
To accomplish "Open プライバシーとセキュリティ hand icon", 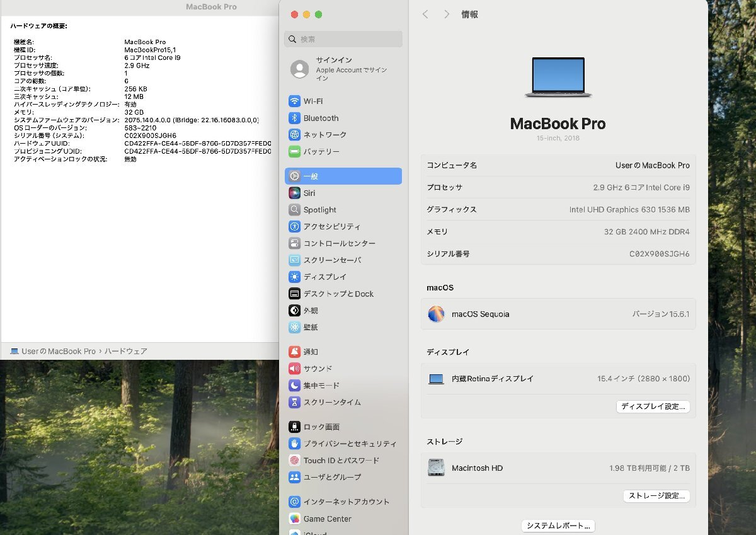I will [x=294, y=444].
